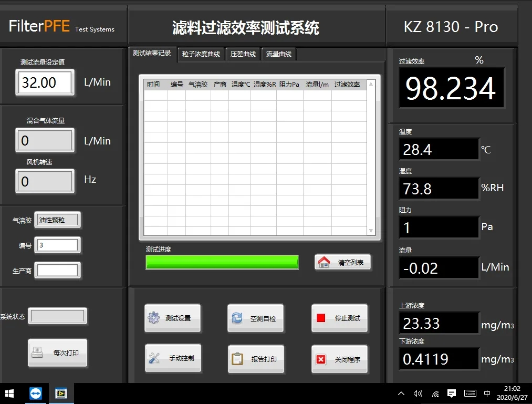Viewport: 532px width, 404px height.
Task: Switch to the 测试结果记录 tab
Action: tap(152, 53)
